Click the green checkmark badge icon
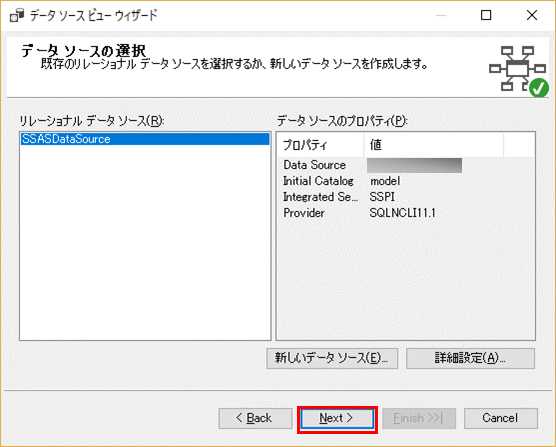The height and width of the screenshot is (447, 556). click(539, 88)
